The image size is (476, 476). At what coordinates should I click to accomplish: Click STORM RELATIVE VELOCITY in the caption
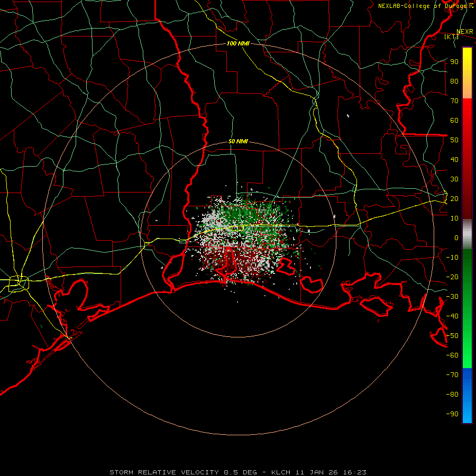pos(164,472)
